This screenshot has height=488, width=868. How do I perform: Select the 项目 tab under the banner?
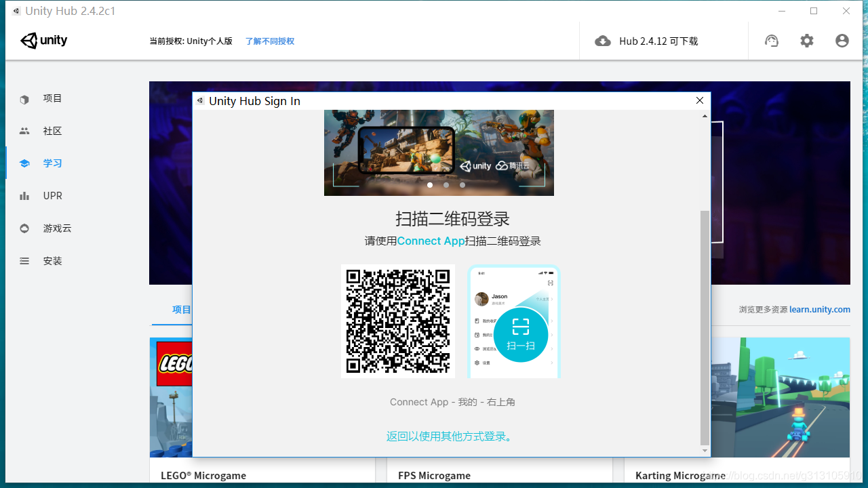[182, 310]
